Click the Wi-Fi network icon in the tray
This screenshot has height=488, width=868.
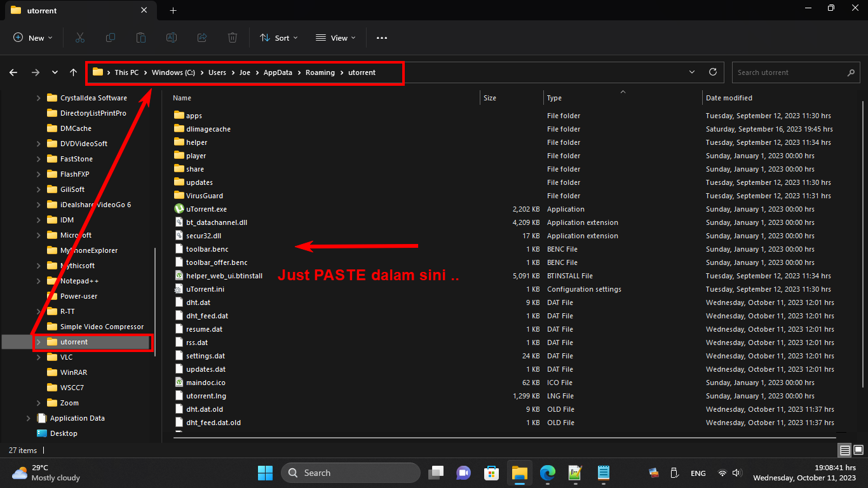point(722,473)
